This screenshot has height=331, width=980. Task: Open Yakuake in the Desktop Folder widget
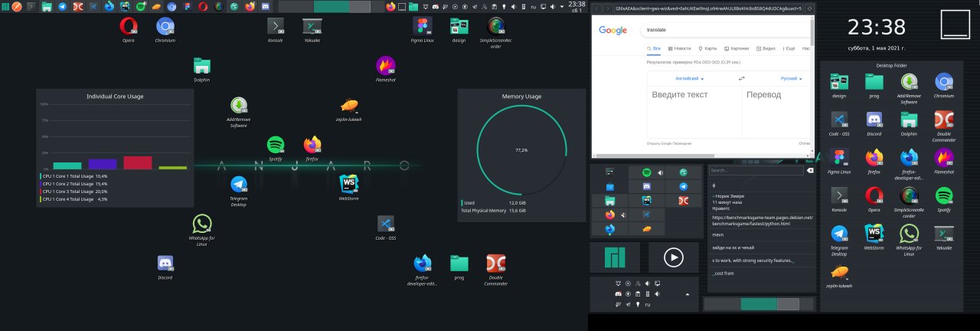point(944,238)
